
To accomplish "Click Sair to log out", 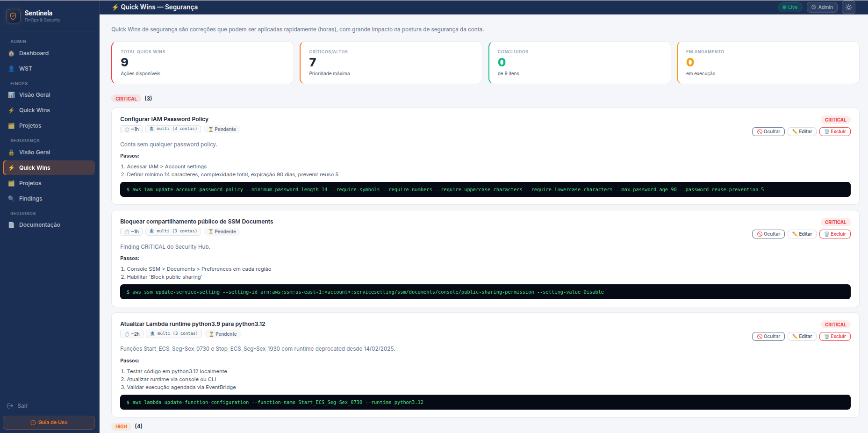I will pos(22,406).
